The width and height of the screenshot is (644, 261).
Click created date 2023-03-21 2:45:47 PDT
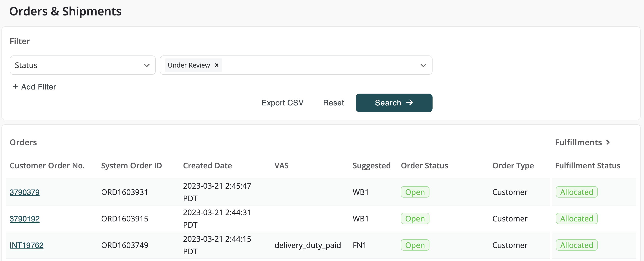217,192
